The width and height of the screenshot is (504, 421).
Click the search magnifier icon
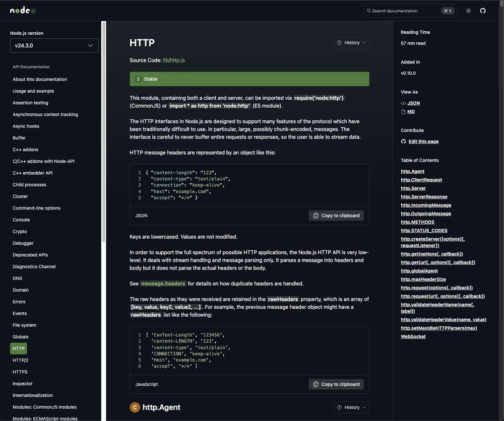[x=369, y=11]
